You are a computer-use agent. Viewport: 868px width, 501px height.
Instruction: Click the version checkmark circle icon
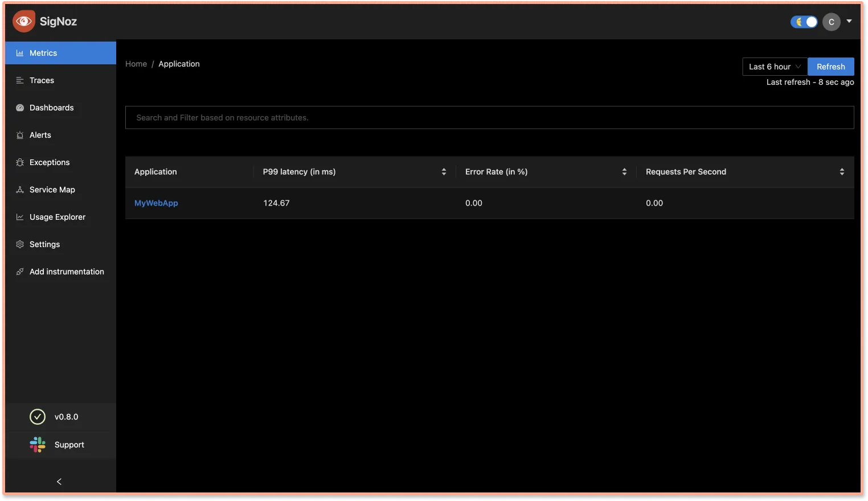point(38,417)
